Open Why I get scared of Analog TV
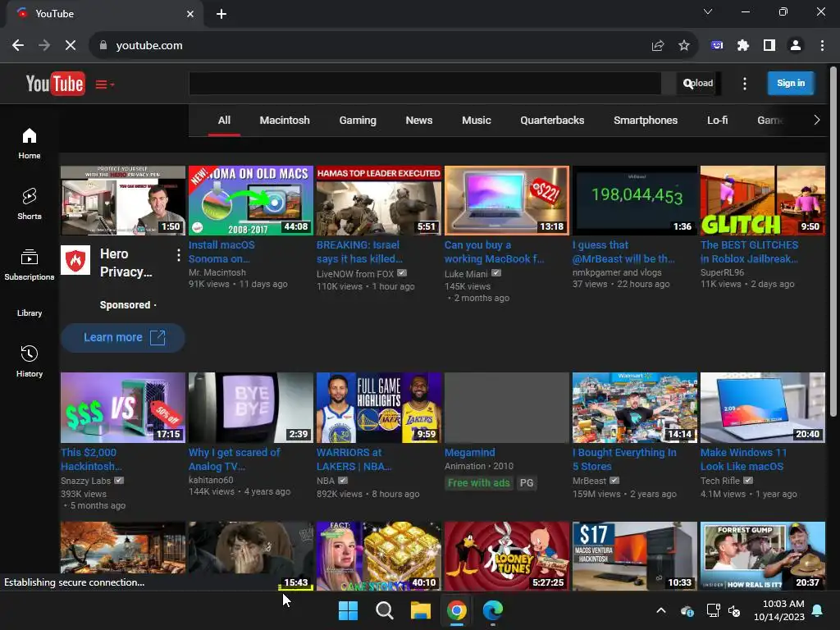This screenshot has height=630, width=840. pos(234,459)
